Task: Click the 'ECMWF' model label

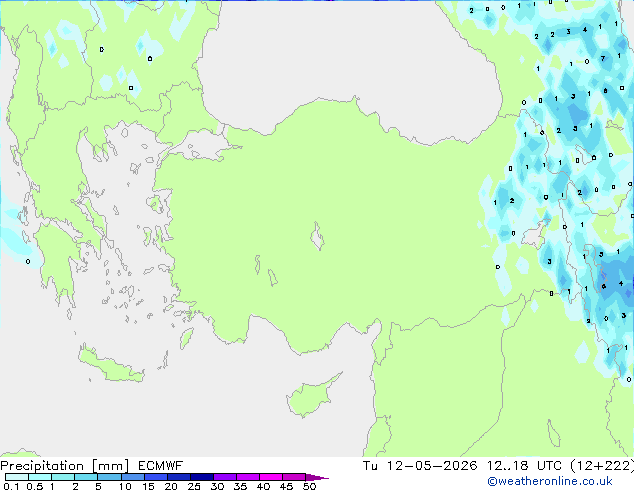Action: pos(161,466)
